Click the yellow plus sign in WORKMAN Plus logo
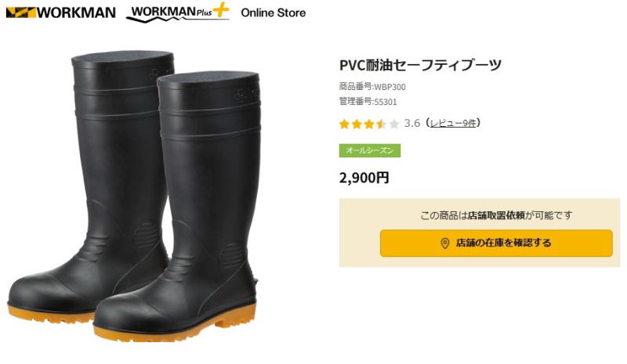627x364 pixels. pos(221,10)
